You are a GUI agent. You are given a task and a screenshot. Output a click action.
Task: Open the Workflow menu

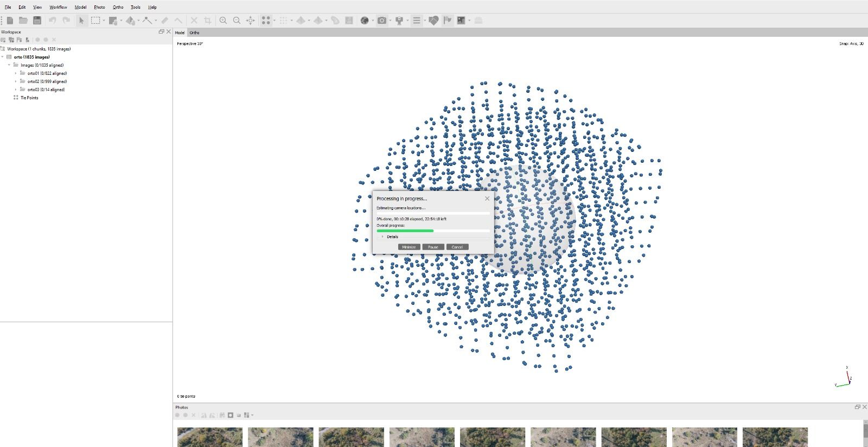coord(58,7)
